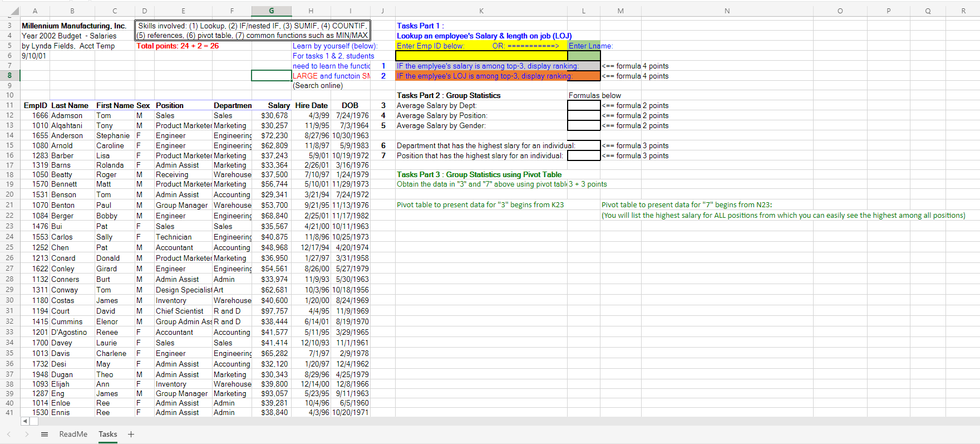
Task: Click the EmpID cell '1948'
Action: [35, 374]
